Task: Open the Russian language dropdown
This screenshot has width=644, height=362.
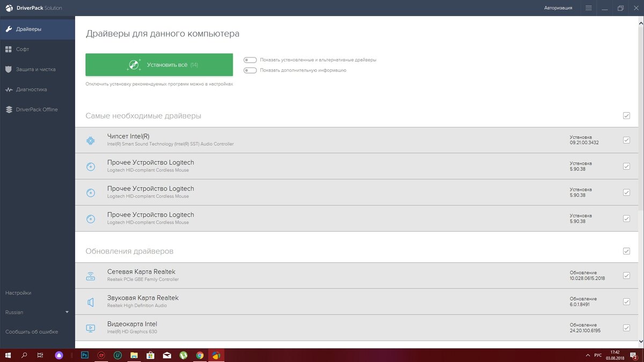Action: pyautogui.click(x=38, y=312)
